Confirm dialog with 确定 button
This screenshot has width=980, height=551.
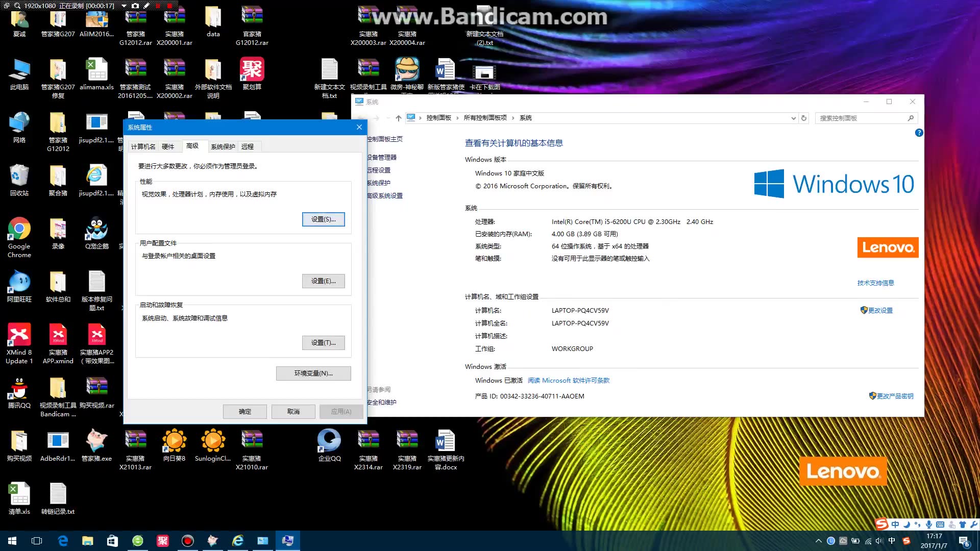(x=245, y=412)
